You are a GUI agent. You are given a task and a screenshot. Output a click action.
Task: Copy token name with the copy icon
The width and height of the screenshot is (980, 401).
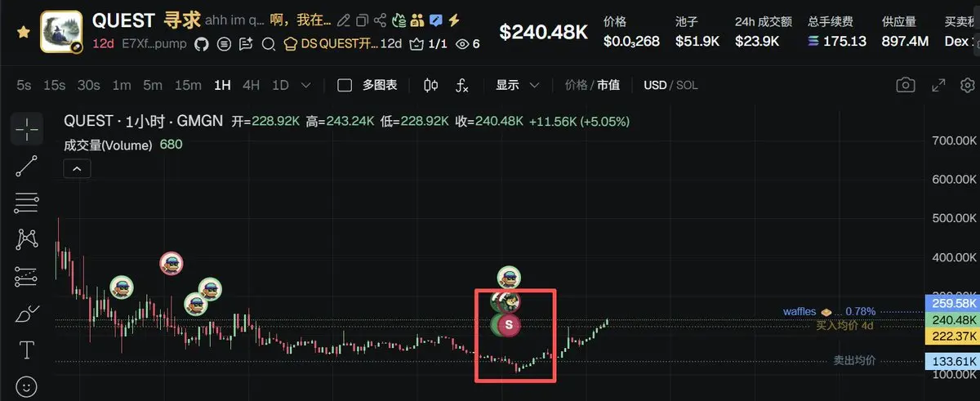point(361,20)
